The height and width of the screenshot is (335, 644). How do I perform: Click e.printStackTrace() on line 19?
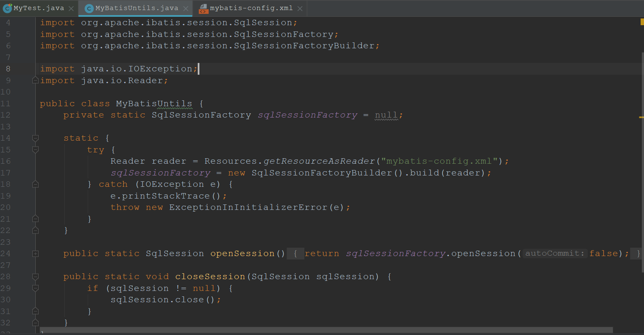point(165,196)
